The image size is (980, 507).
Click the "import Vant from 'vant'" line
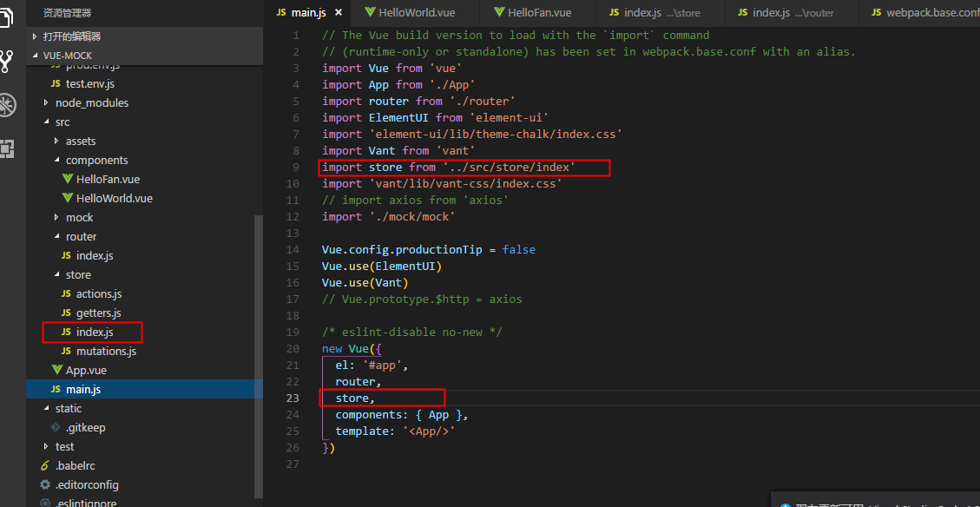click(x=398, y=151)
